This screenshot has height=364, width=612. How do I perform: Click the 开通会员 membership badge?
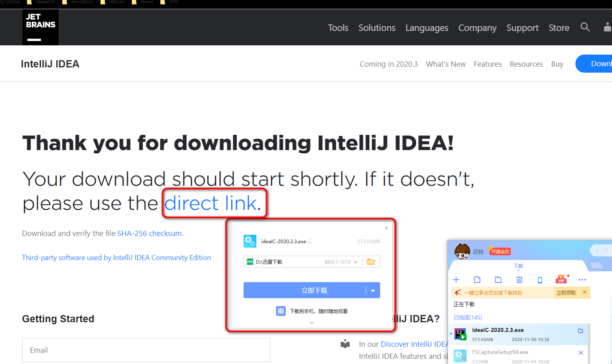[x=500, y=252]
